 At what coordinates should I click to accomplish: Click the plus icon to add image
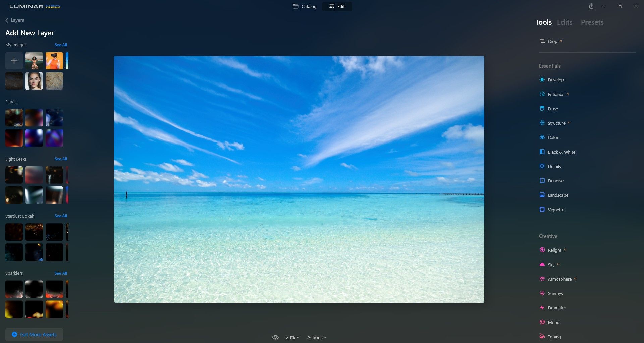point(14,61)
